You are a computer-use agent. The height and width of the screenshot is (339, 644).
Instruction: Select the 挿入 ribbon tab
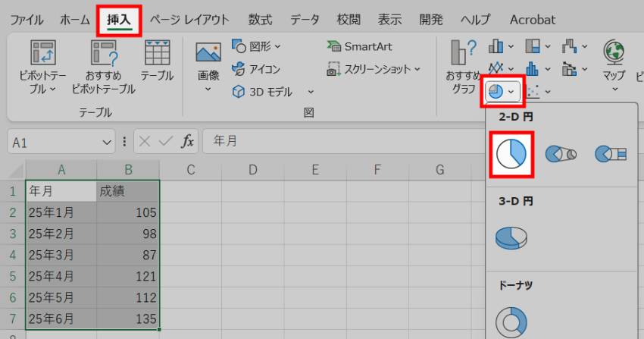click(119, 20)
